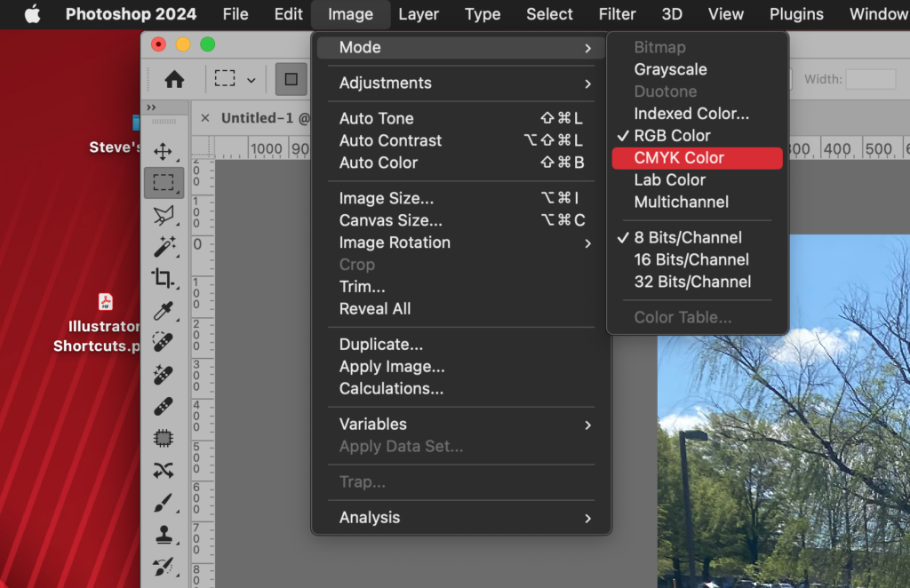The width and height of the screenshot is (910, 588).
Task: Open the Photoshop Home screen
Action: [172, 79]
